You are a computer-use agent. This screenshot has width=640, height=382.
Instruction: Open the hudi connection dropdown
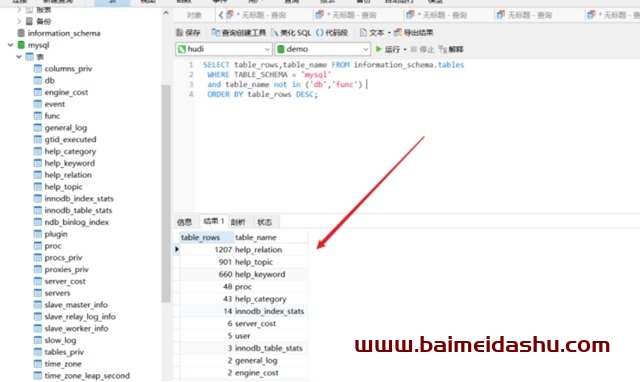[224, 49]
